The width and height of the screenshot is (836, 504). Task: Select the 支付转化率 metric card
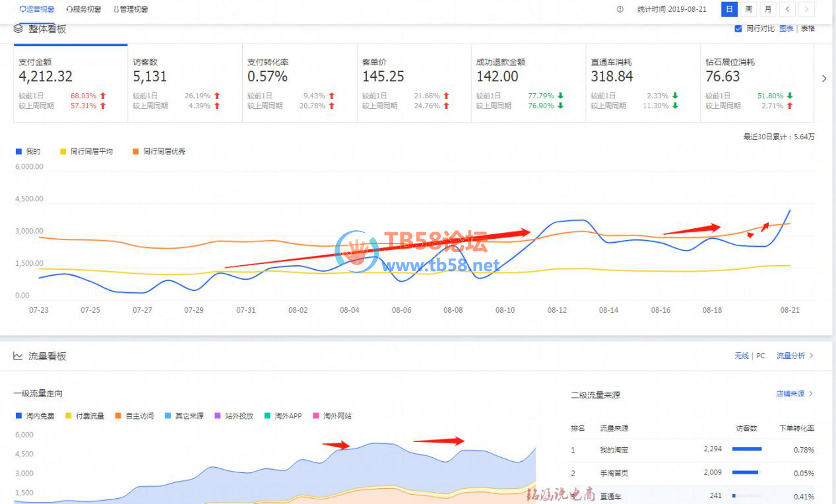pyautogui.click(x=300, y=84)
